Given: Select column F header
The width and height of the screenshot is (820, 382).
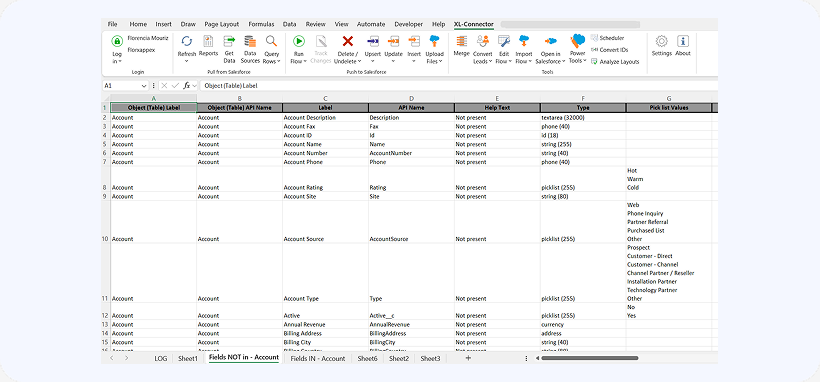Looking at the screenshot, I should click(583, 98).
